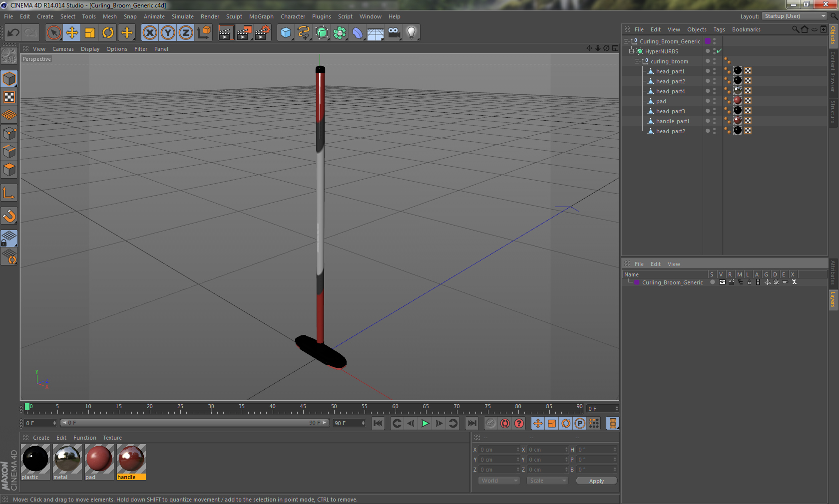Image resolution: width=839 pixels, height=504 pixels.
Task: Toggle record active objects button
Action: coord(491,423)
